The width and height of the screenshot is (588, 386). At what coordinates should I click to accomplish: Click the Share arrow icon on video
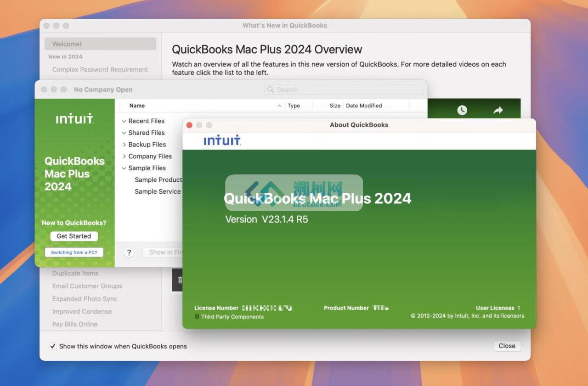pyautogui.click(x=498, y=110)
